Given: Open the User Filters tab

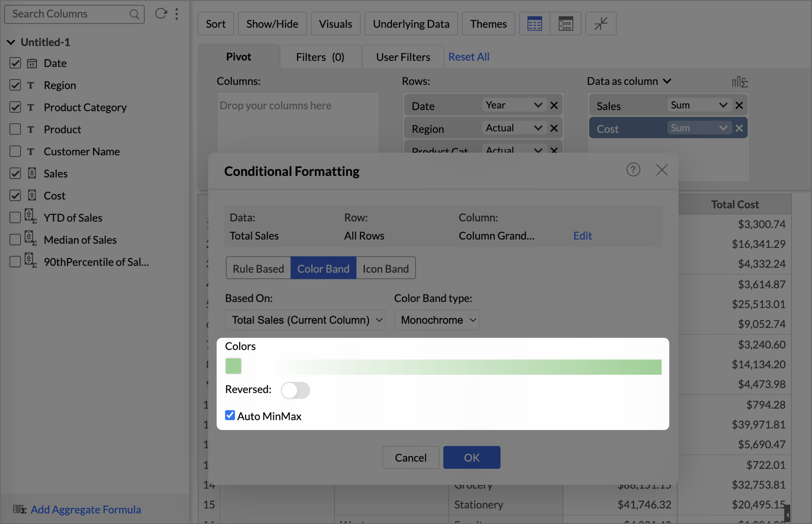Looking at the screenshot, I should 403,57.
